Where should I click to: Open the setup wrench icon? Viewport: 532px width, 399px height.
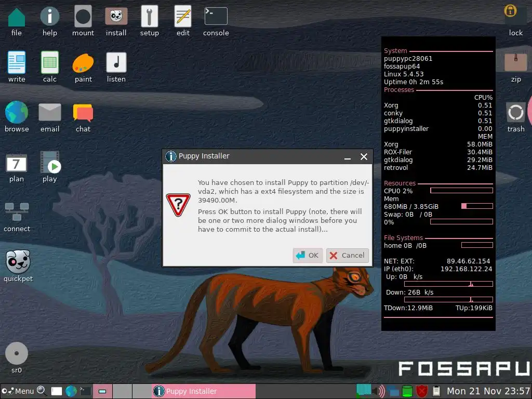[x=149, y=16]
